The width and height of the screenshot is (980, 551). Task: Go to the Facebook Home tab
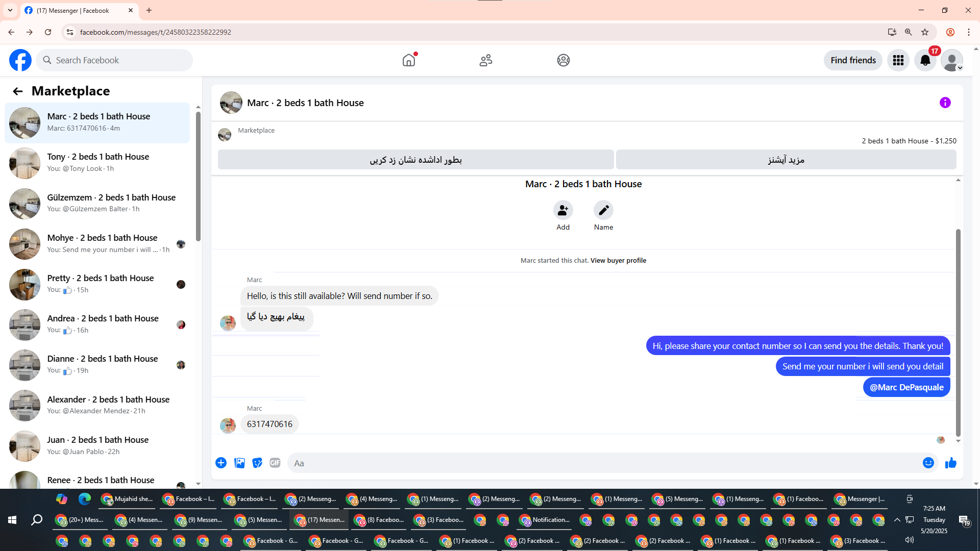[409, 60]
